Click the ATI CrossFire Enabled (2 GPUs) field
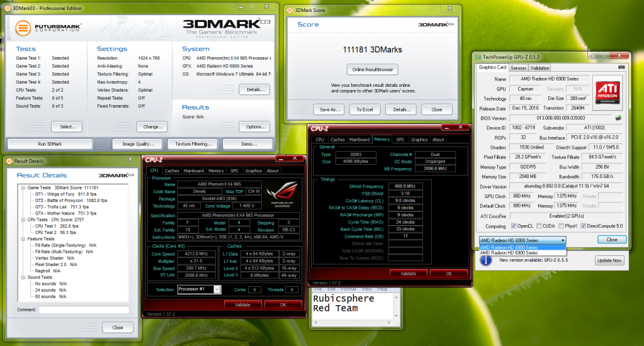 (566, 216)
